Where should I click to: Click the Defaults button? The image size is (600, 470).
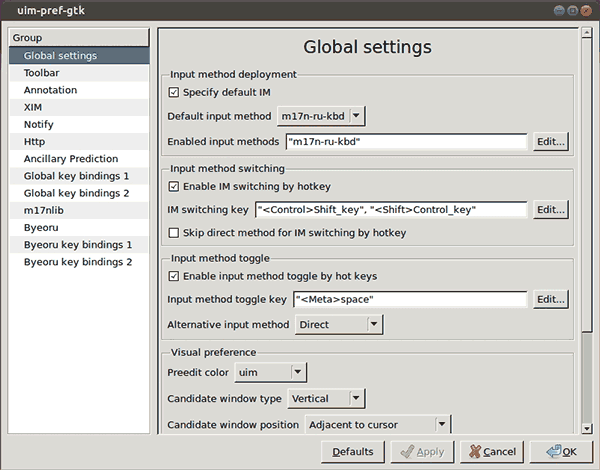click(352, 452)
